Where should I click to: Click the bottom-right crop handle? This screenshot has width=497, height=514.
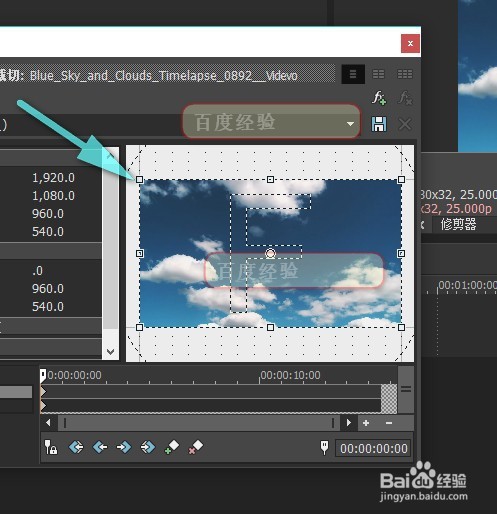(x=401, y=327)
